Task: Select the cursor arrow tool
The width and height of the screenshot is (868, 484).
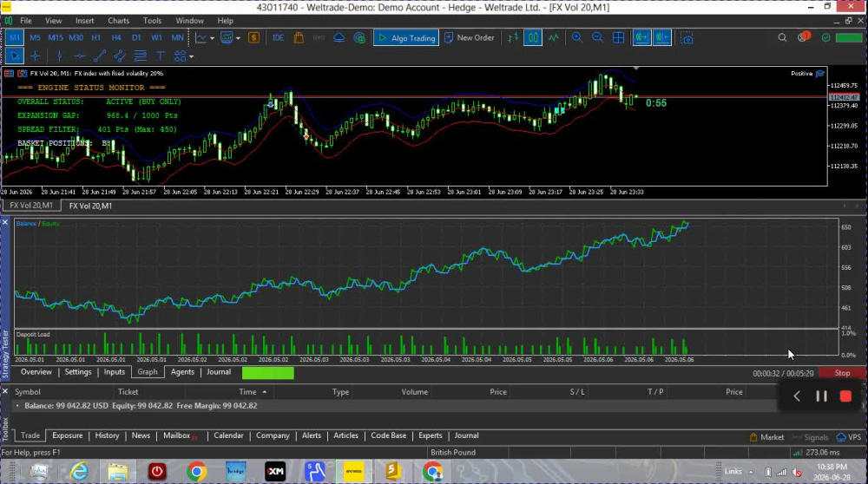Action: [x=15, y=56]
